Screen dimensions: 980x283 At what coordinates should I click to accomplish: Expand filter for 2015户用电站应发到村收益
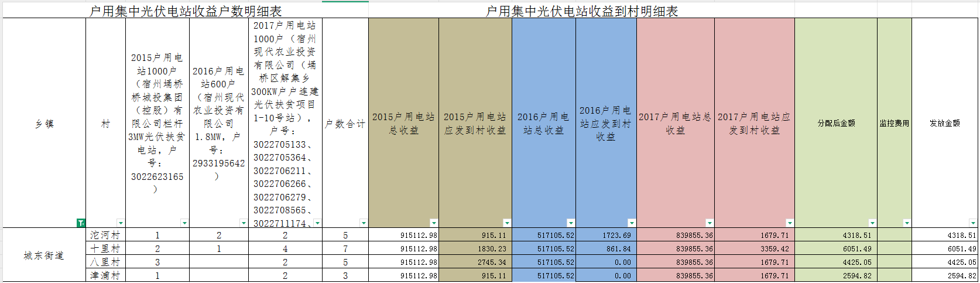pyautogui.click(x=507, y=223)
